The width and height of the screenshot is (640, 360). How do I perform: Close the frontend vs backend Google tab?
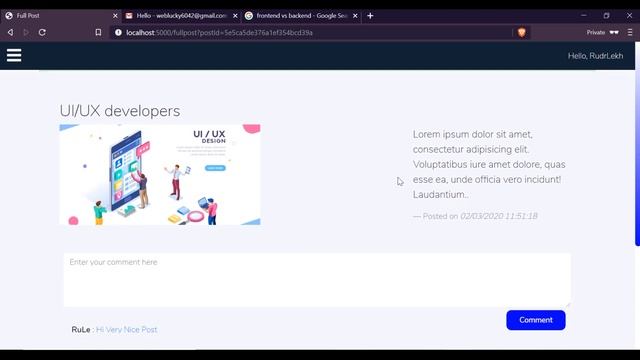pos(355,16)
